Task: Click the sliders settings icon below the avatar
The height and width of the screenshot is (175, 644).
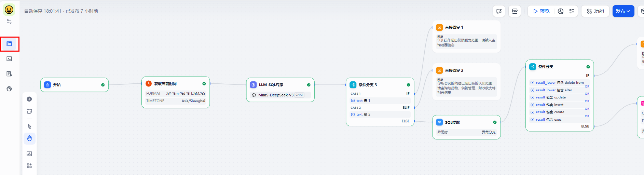Action: point(9,22)
